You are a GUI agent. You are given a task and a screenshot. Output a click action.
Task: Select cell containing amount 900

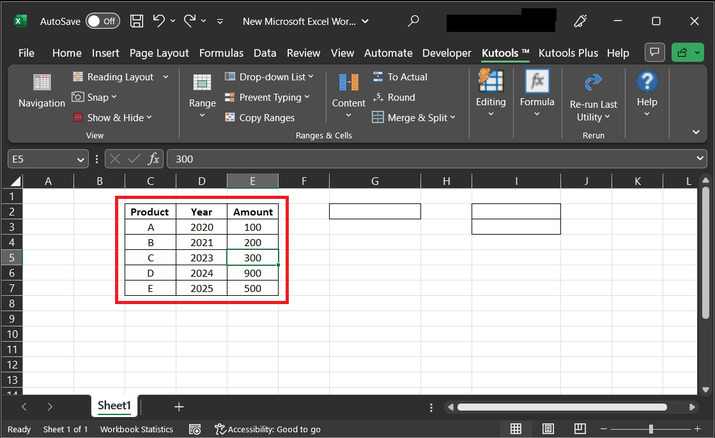[252, 272]
